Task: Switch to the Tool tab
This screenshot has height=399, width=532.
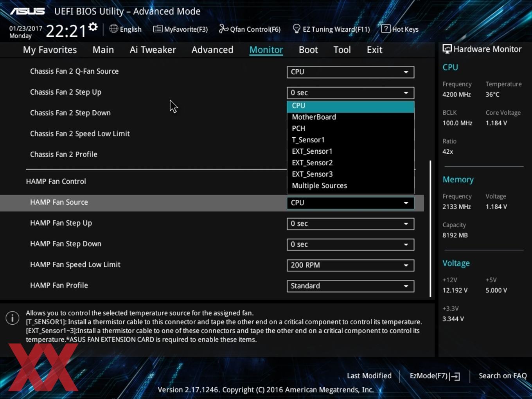Action: (x=342, y=50)
